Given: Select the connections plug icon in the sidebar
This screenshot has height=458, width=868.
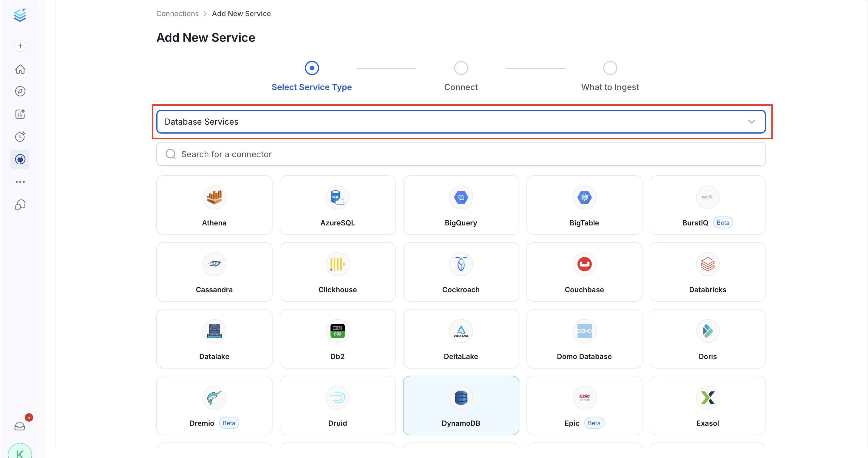Looking at the screenshot, I should tap(20, 159).
